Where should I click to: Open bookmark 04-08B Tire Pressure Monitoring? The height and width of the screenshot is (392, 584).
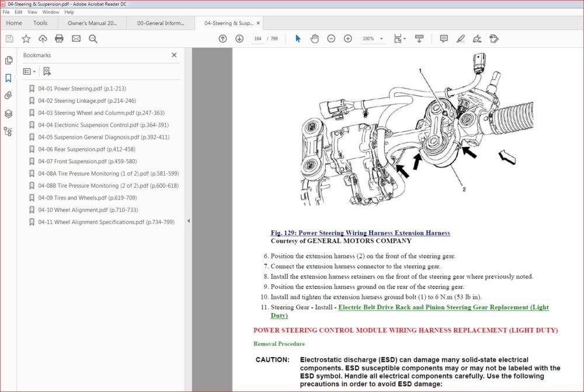[108, 185]
